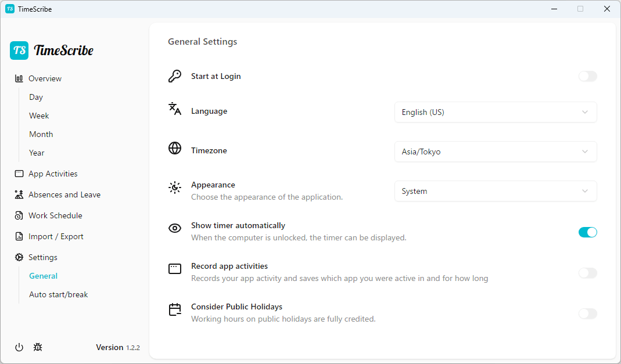Click 'Working hours on public holidays' description
The image size is (621, 364).
[283, 319]
